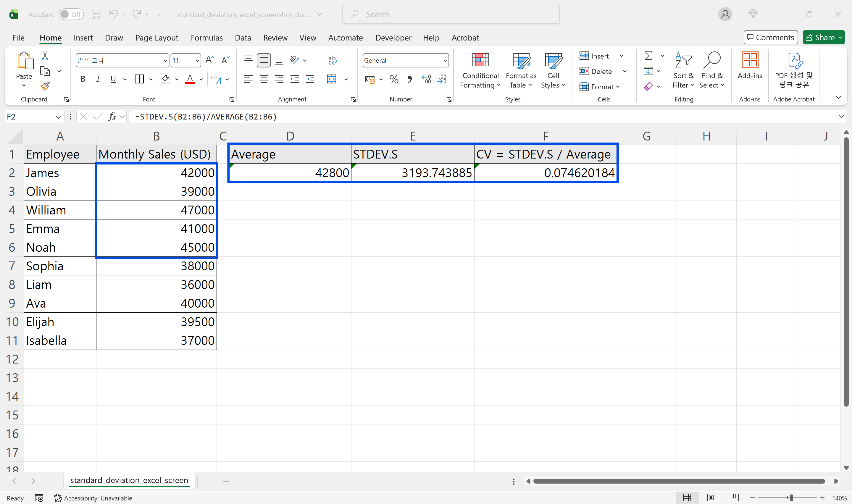This screenshot has width=852, height=504.
Task: Click the Percent Style icon
Action: [394, 79]
